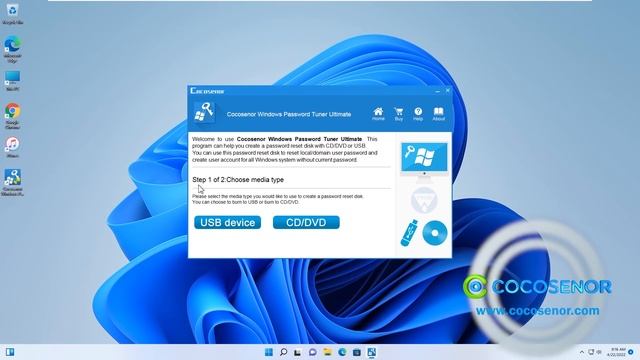Open the notification badge beside the clock
Viewport: 640px width, 360px height.
[631, 352]
